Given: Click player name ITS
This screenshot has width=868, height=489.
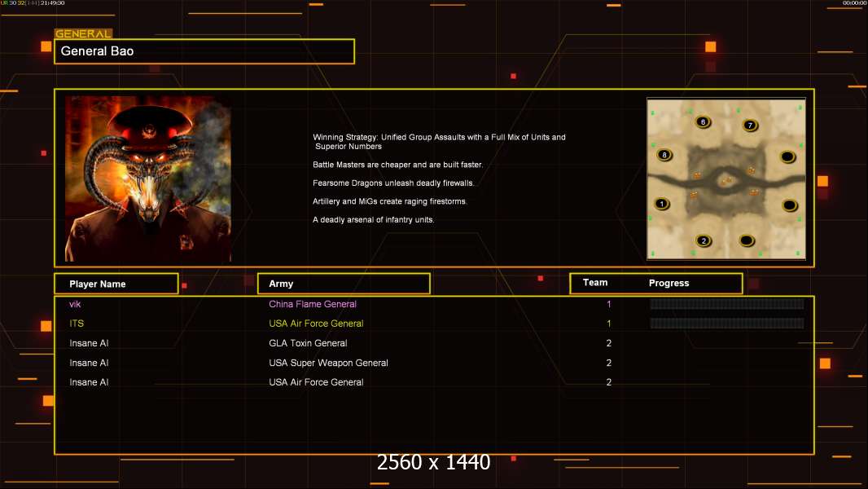Looking at the screenshot, I should point(77,324).
